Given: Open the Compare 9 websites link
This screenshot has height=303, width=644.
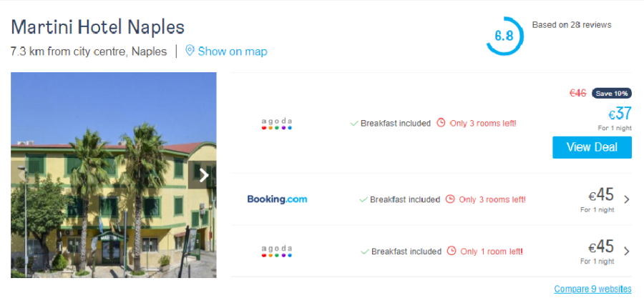Looking at the screenshot, I should pos(592,289).
